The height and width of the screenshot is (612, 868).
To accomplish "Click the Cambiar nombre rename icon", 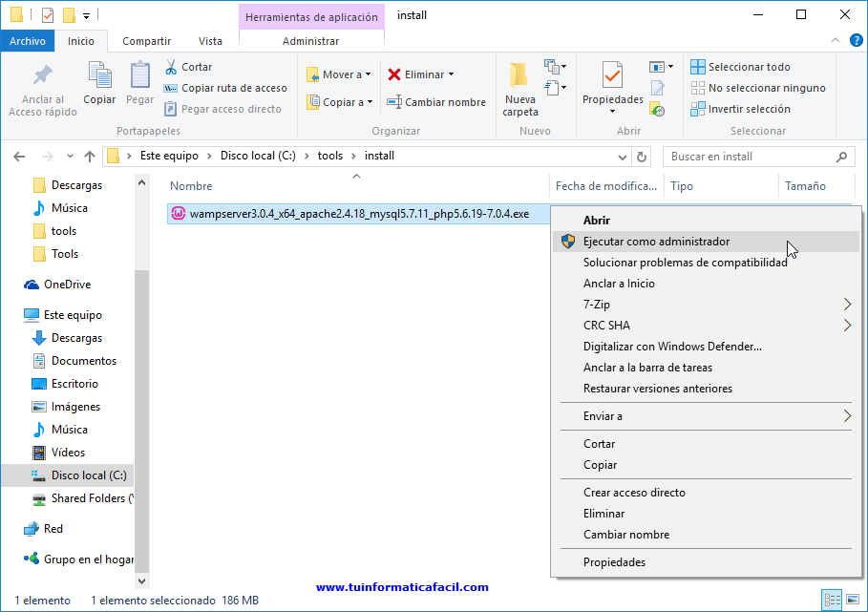I will click(x=394, y=102).
